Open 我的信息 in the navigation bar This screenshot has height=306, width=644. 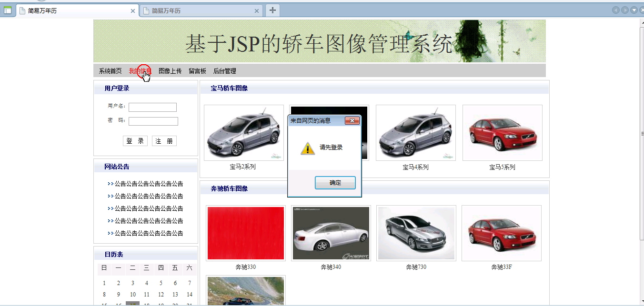pyautogui.click(x=140, y=71)
